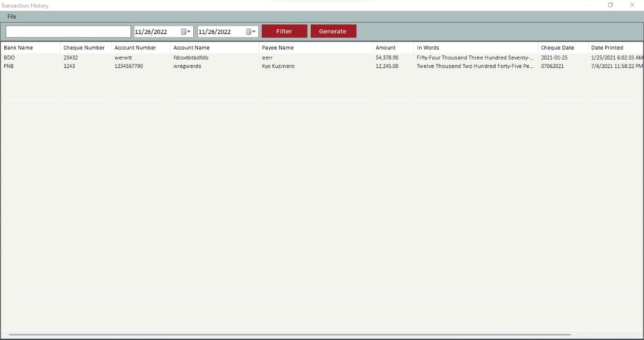Click the Cheque Date column header
Image resolution: width=644 pixels, height=340 pixels.
(x=563, y=48)
